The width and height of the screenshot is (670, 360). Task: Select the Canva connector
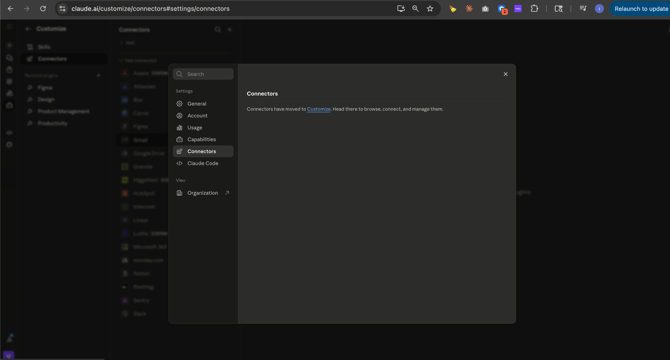[143, 113]
